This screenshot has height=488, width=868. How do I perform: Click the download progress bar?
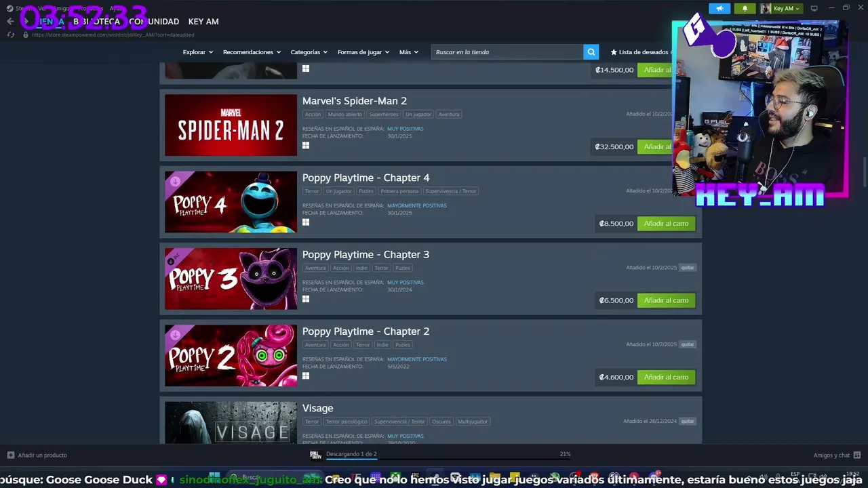448,460
